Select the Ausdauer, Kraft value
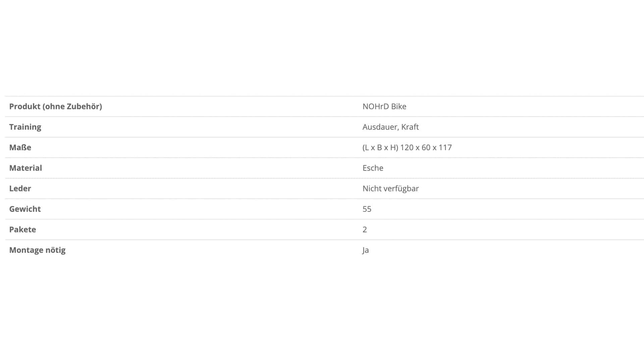 coord(390,127)
